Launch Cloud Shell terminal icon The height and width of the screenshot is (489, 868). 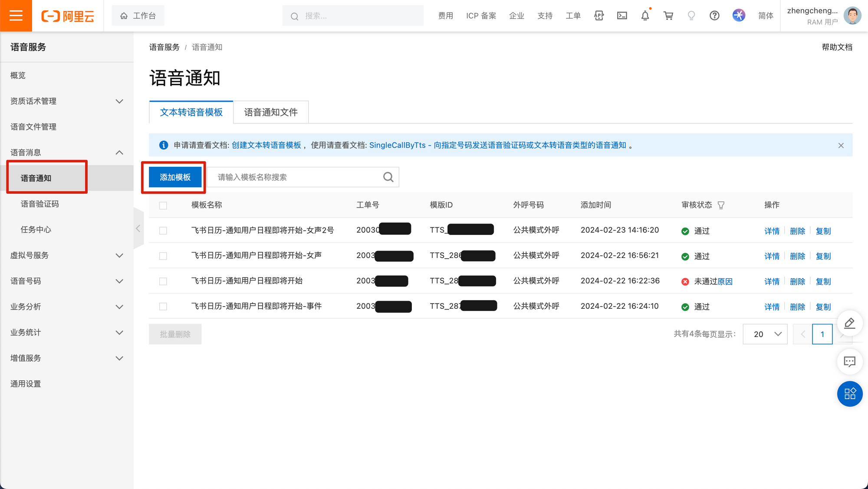click(622, 16)
